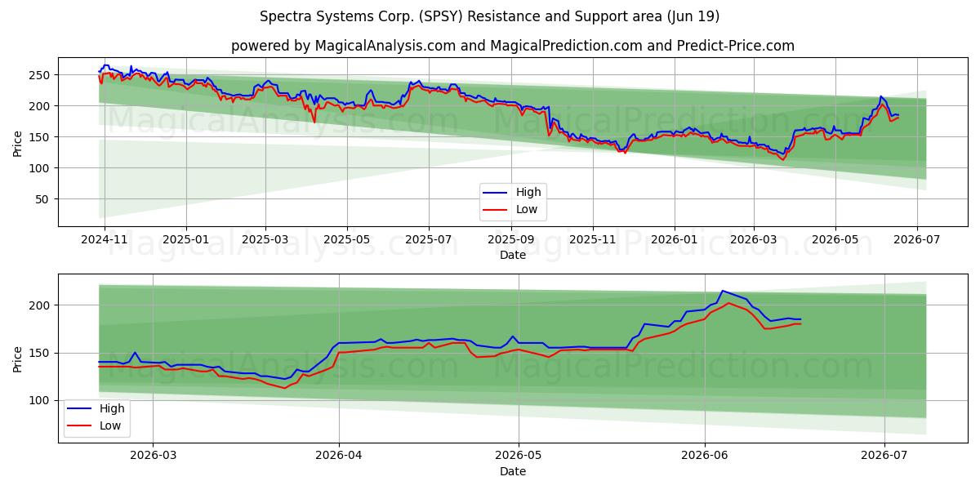980x490 pixels.
Task: Click the '2026-03' date tick on the top chart
Action: pyautogui.click(x=753, y=241)
